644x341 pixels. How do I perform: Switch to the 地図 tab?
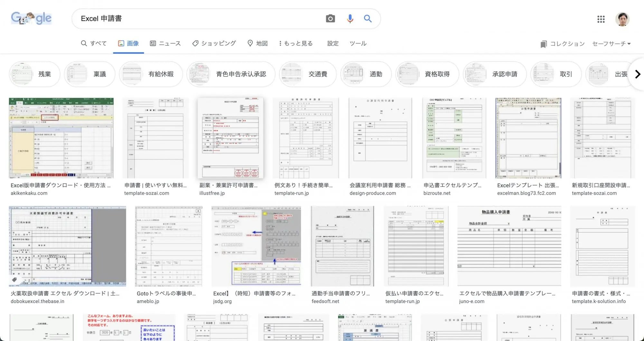click(x=258, y=43)
